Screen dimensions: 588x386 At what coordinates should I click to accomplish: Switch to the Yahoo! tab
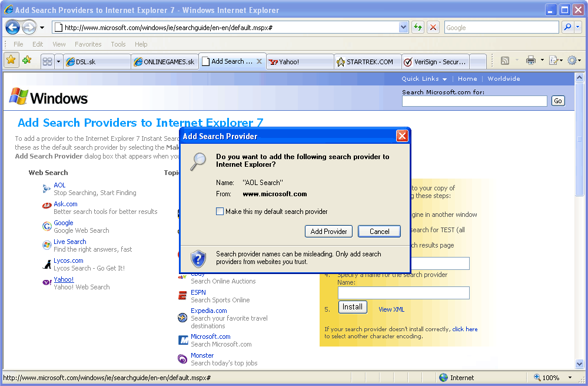point(300,61)
